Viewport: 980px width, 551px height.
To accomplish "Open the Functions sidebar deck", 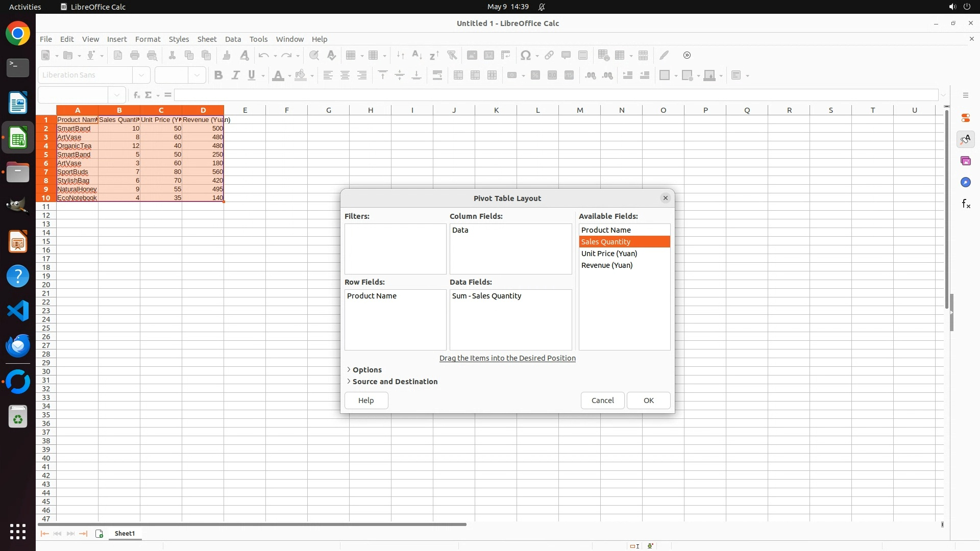I will pos(965,204).
